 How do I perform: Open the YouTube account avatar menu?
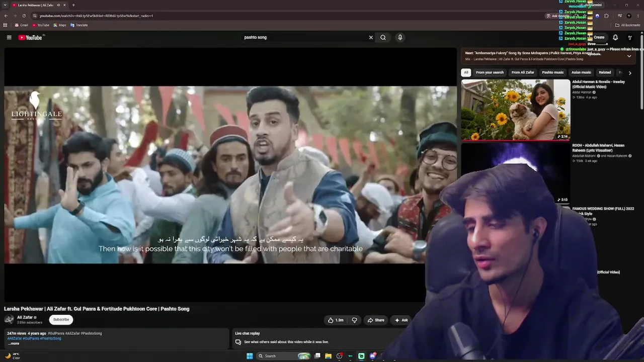coord(630,37)
